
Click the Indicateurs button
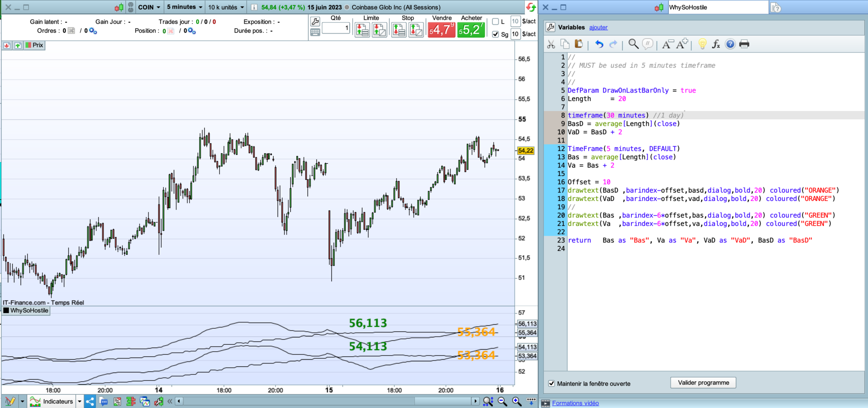tap(52, 401)
